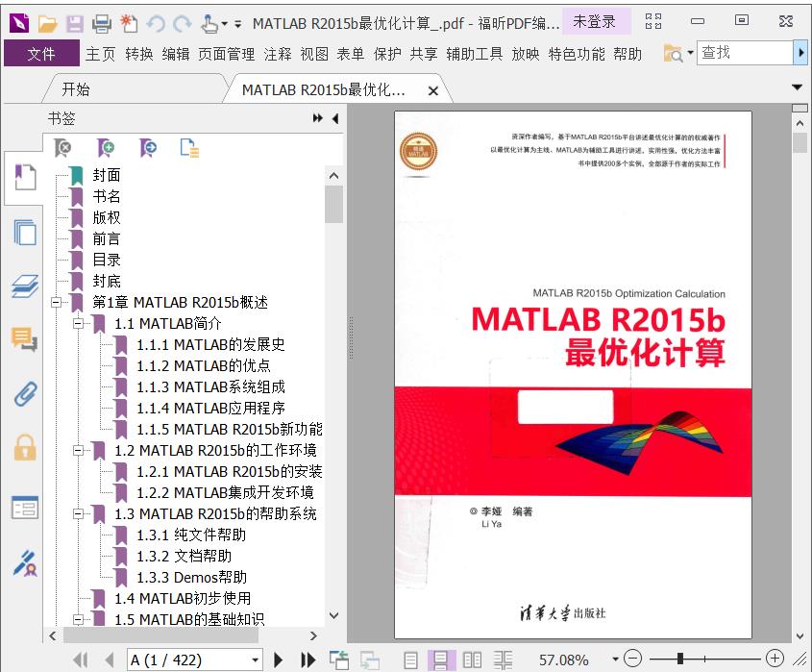Enable facing pages view mode
The width and height of the screenshot is (812, 672).
click(472, 660)
